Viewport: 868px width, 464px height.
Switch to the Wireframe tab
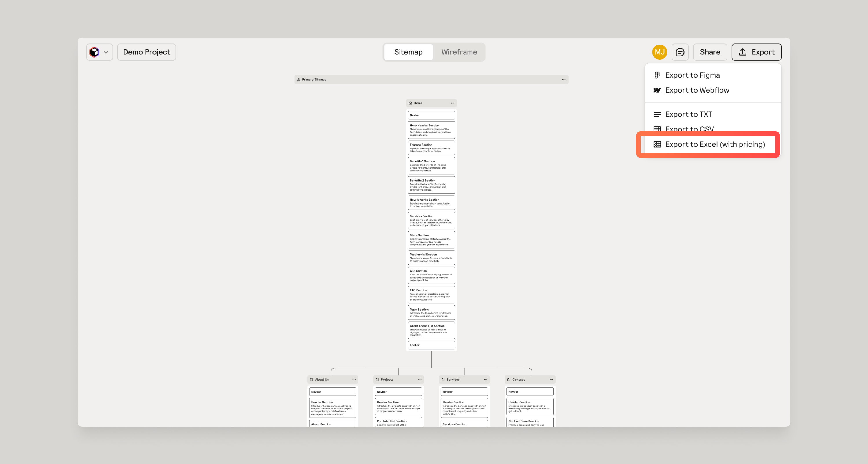click(459, 52)
